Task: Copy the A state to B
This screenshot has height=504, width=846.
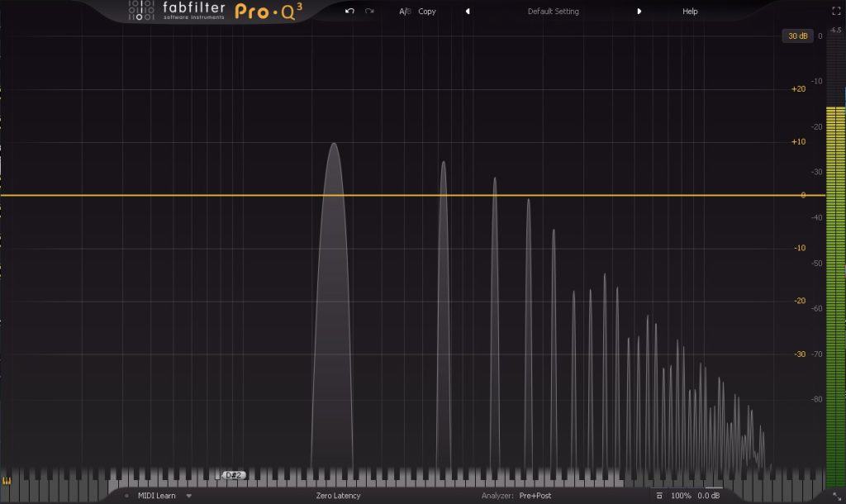Action: (427, 11)
